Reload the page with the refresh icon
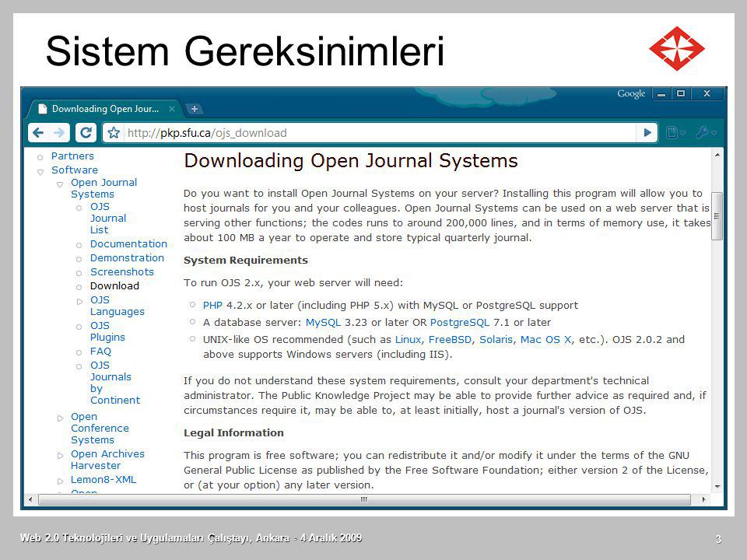The width and height of the screenshot is (747, 560). coord(86,133)
